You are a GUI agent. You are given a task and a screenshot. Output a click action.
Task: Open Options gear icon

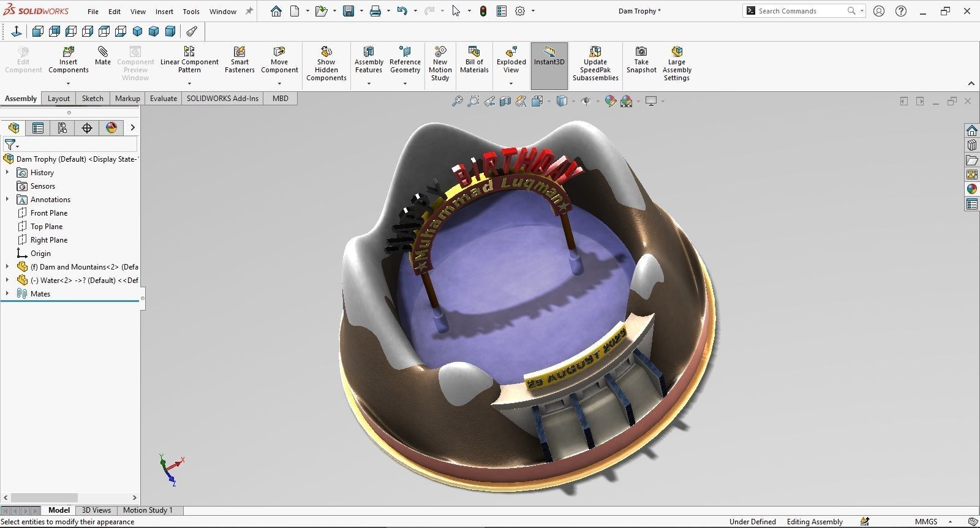pyautogui.click(x=520, y=11)
